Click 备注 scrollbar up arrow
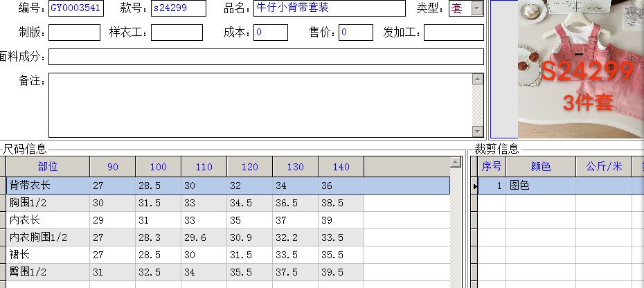The height and width of the screenshot is (288, 644). tap(478, 79)
